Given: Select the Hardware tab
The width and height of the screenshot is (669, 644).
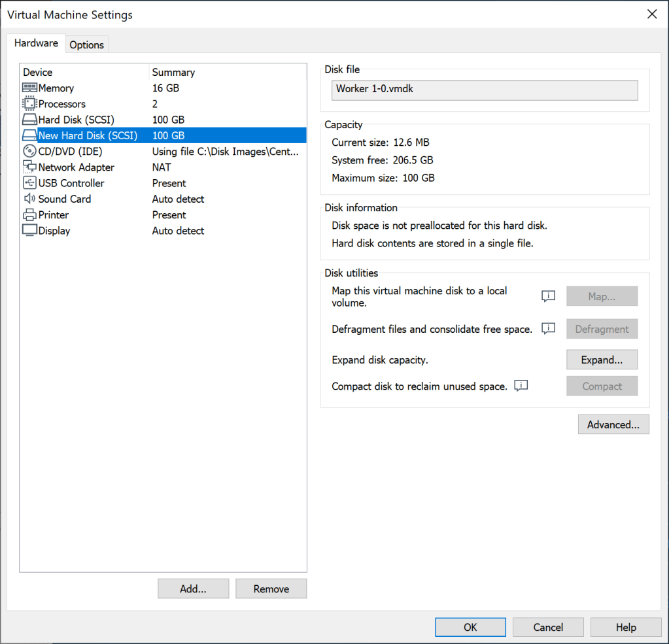Looking at the screenshot, I should (36, 42).
